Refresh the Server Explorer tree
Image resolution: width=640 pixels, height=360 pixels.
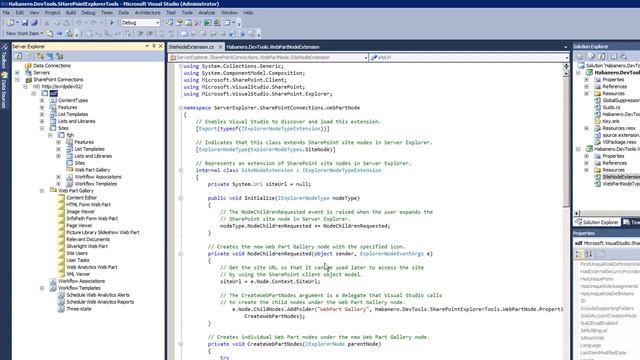click(18, 56)
